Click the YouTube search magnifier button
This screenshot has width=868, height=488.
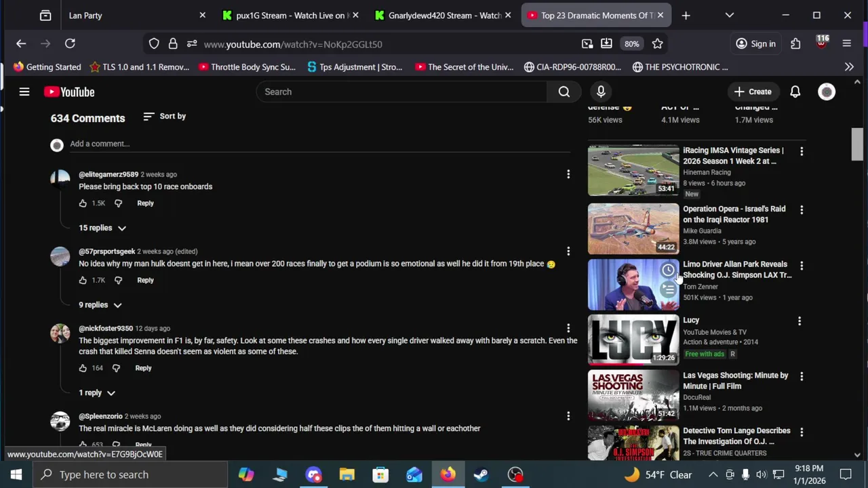564,91
